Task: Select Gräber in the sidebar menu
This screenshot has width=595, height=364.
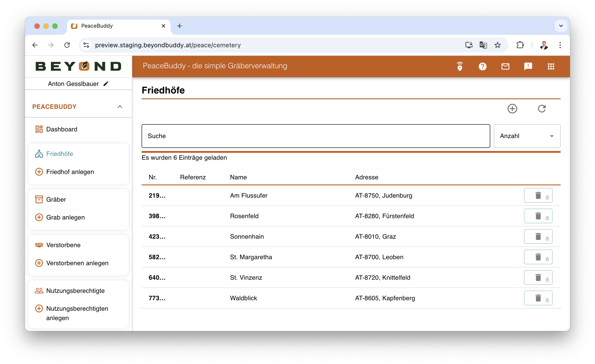Action: coord(56,199)
